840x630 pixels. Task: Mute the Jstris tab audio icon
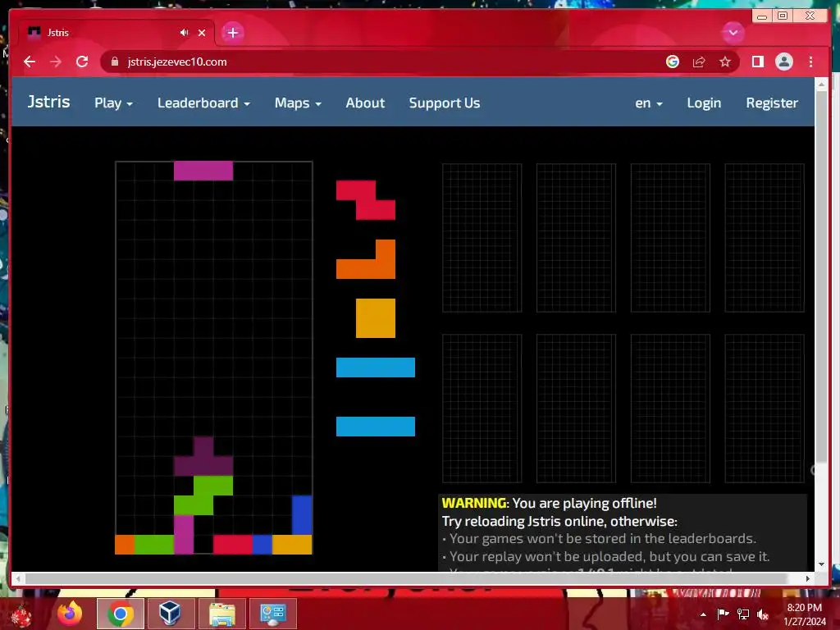(185, 33)
